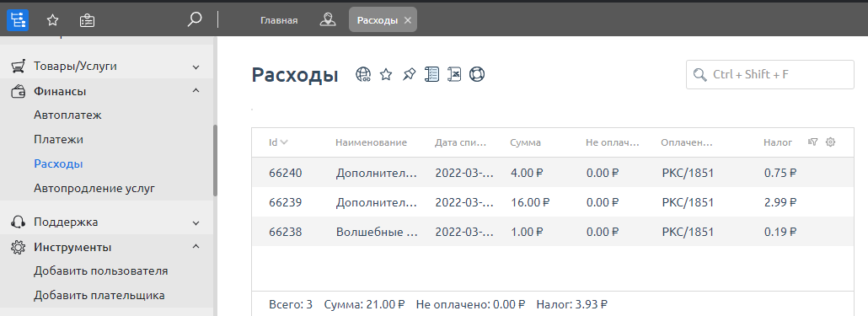Open the global search magnifier
The height and width of the screenshot is (316, 868).
point(195,20)
